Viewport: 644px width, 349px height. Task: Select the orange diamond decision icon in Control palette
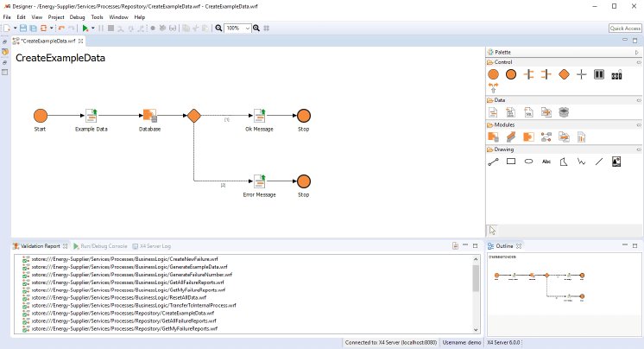tap(564, 75)
